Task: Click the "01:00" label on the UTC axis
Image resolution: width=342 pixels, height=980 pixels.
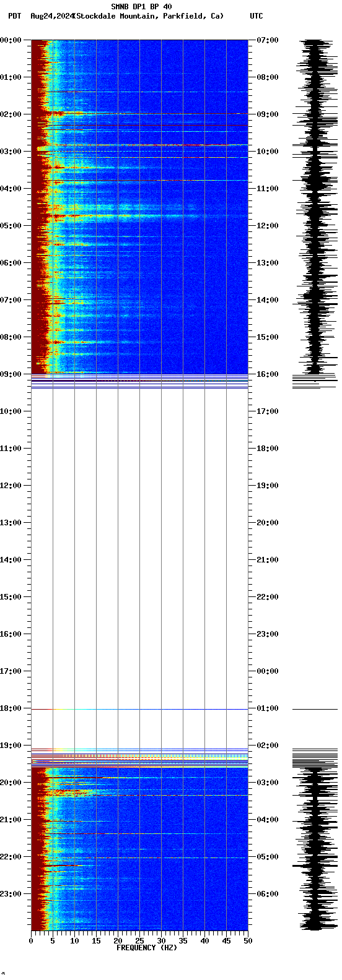Action: click(x=268, y=708)
